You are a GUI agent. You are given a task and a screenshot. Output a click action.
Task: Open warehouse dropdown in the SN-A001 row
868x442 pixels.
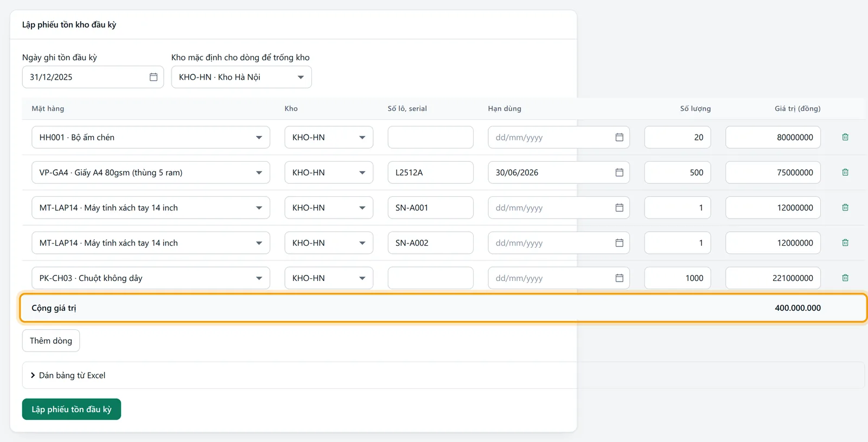[329, 208]
